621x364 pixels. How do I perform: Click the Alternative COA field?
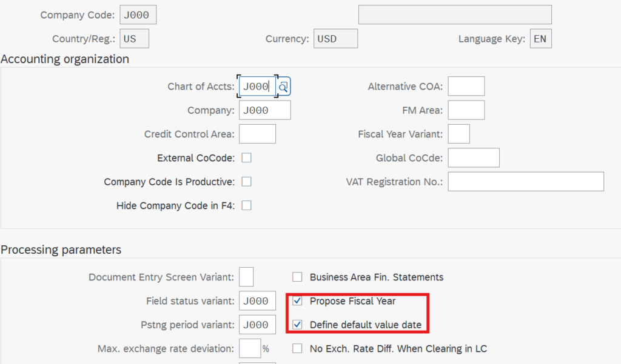click(x=466, y=87)
